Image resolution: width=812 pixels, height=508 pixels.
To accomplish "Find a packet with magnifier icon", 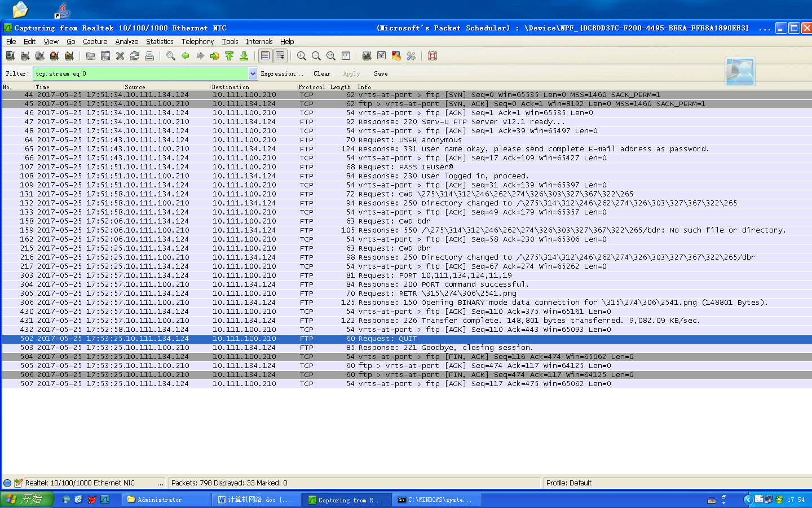I will click(170, 56).
